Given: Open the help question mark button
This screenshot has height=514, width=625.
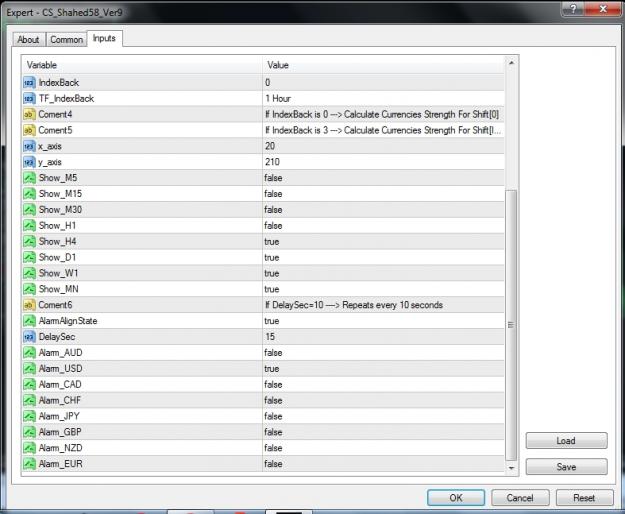Looking at the screenshot, I should 573,9.
